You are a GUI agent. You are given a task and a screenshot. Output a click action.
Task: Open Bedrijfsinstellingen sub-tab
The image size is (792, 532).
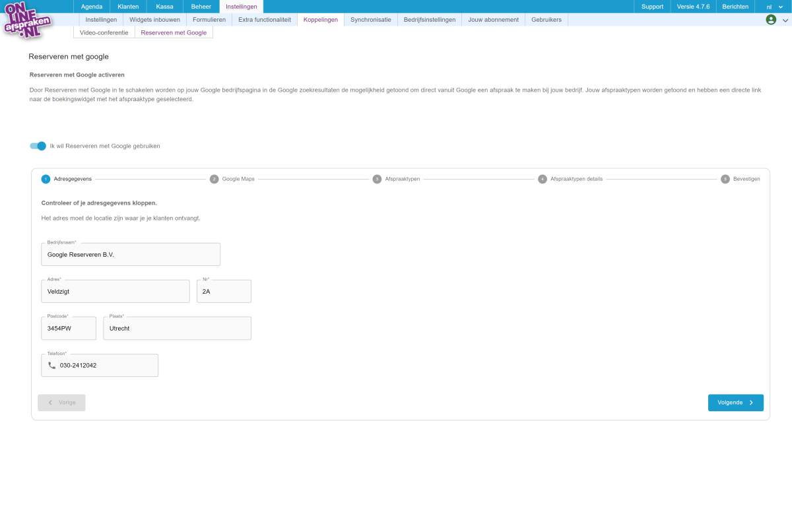(x=430, y=20)
